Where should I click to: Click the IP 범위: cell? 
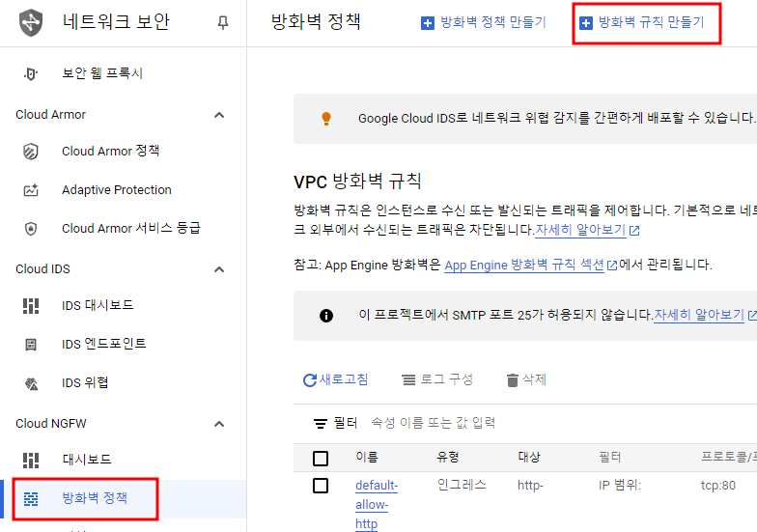pyautogui.click(x=620, y=485)
